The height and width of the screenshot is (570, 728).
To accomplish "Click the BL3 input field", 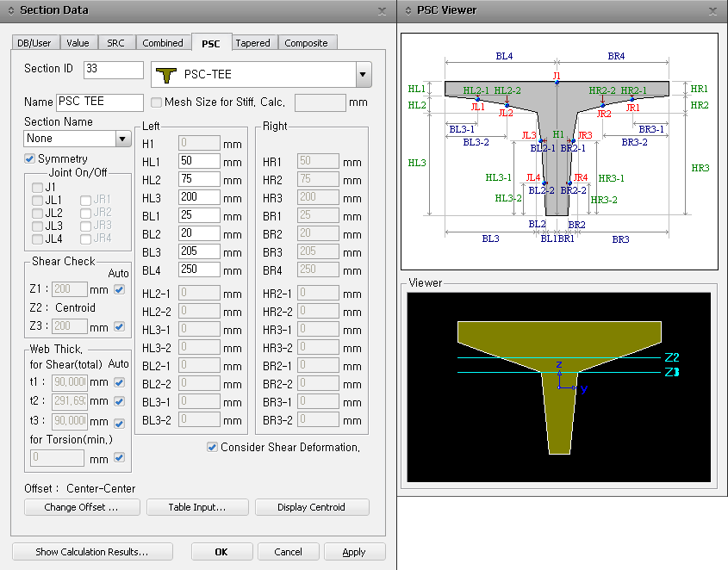I will pos(199,251).
